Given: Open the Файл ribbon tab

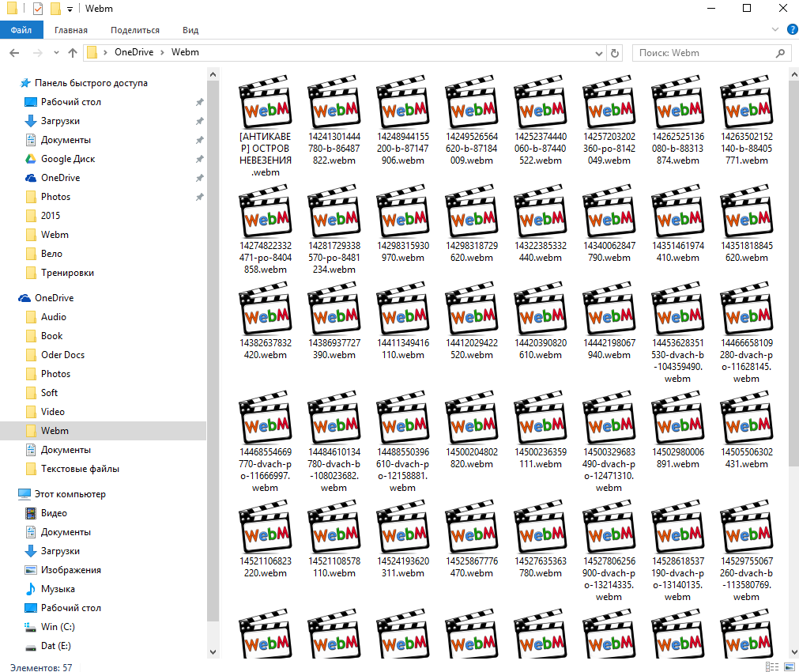Looking at the screenshot, I should 21,30.
